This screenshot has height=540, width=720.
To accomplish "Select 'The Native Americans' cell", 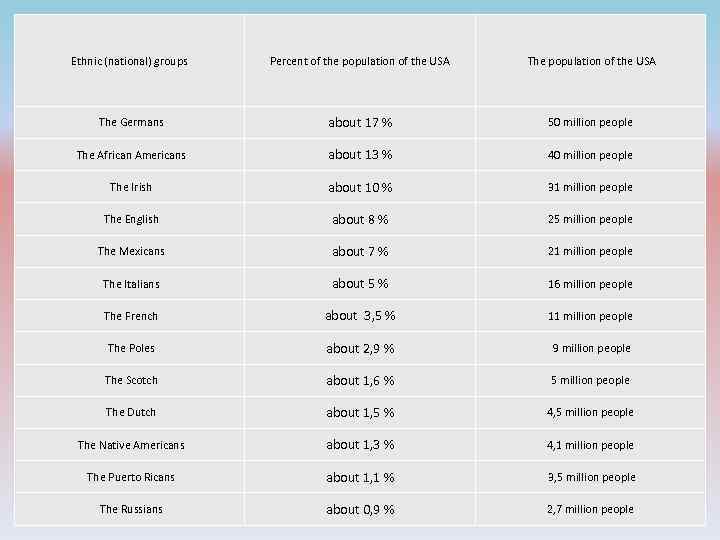I will tap(131, 445).
